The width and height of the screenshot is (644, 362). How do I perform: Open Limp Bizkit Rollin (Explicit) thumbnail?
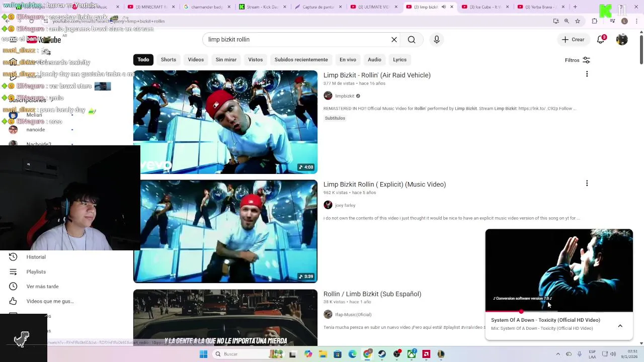pos(225,231)
